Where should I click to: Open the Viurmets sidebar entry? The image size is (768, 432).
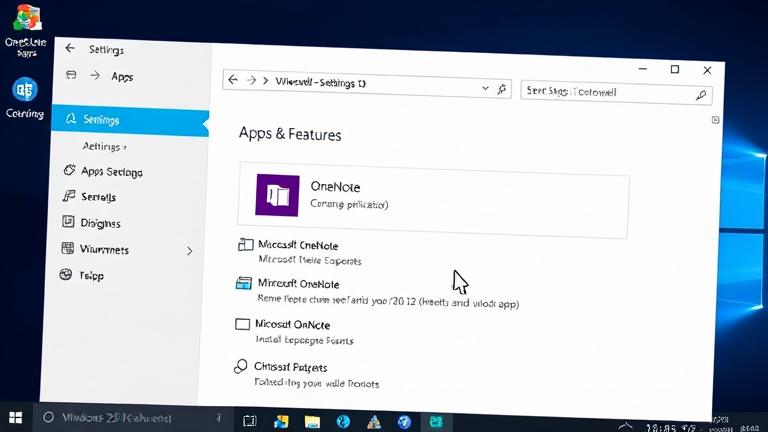coord(104,249)
